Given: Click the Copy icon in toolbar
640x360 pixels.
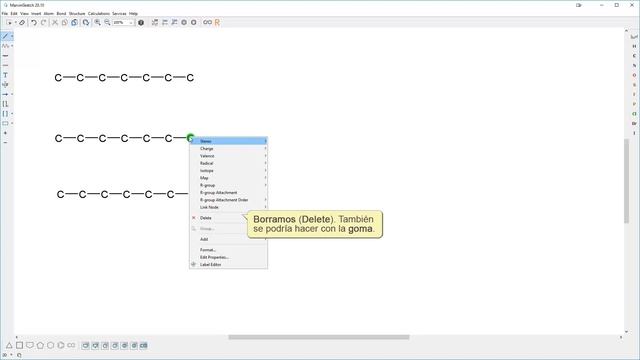Looking at the screenshot, I should tap(64, 22).
